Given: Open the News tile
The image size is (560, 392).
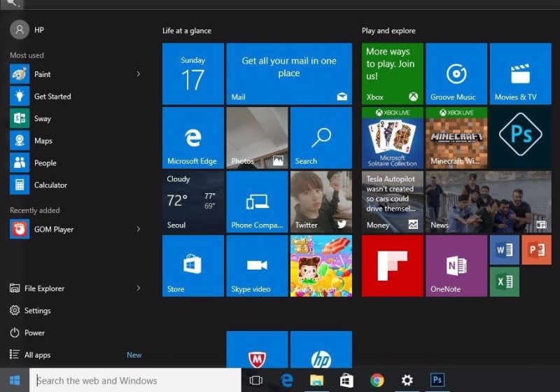Looking at the screenshot, I should [x=488, y=202].
